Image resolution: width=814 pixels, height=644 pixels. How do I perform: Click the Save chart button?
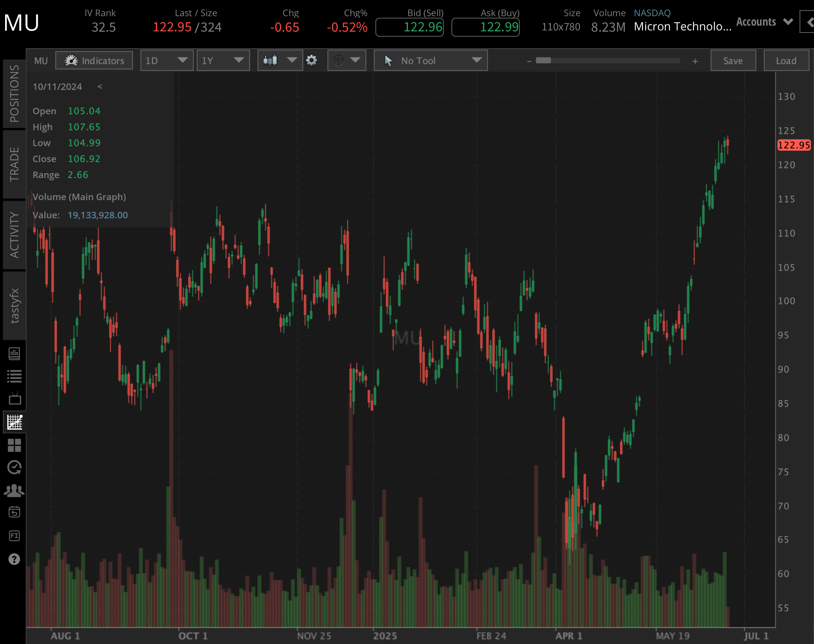tap(732, 60)
